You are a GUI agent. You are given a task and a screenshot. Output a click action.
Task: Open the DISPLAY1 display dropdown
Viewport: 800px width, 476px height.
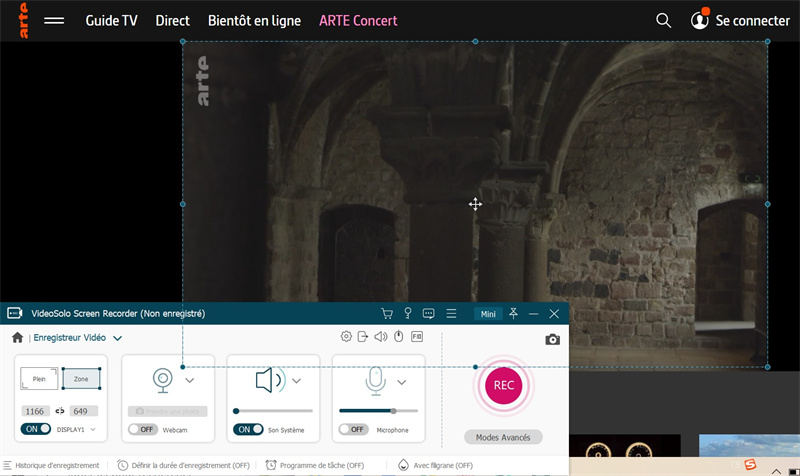coord(93,430)
